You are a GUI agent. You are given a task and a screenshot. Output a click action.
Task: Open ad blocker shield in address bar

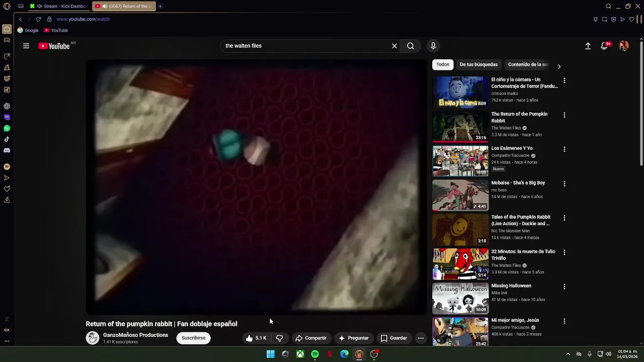[x=613, y=19]
